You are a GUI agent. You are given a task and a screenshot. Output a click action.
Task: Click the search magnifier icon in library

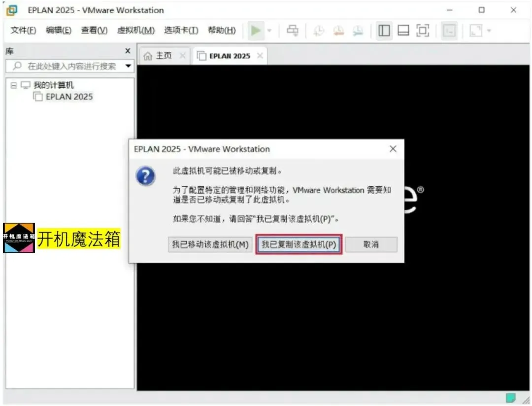[17, 66]
